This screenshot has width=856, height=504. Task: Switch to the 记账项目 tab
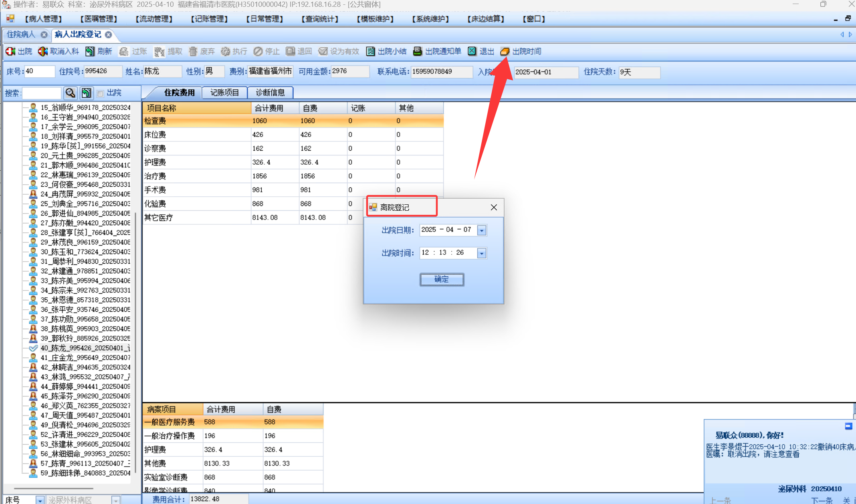(x=224, y=93)
